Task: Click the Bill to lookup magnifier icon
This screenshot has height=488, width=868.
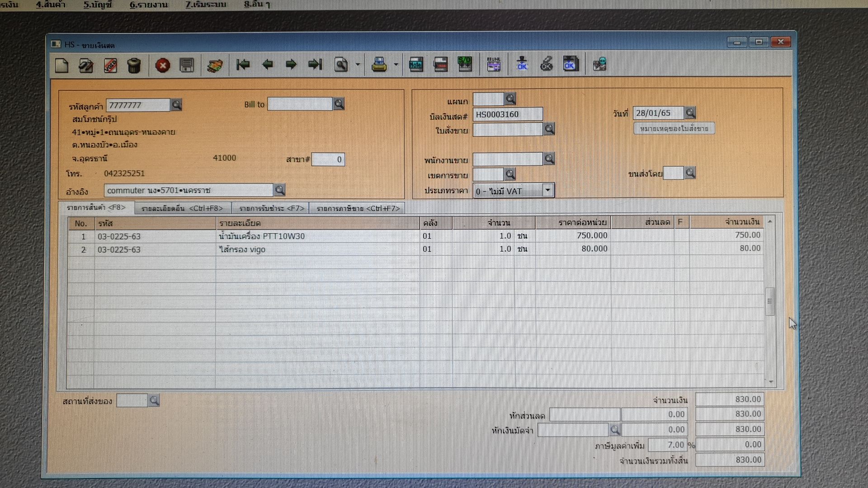Action: pos(339,104)
